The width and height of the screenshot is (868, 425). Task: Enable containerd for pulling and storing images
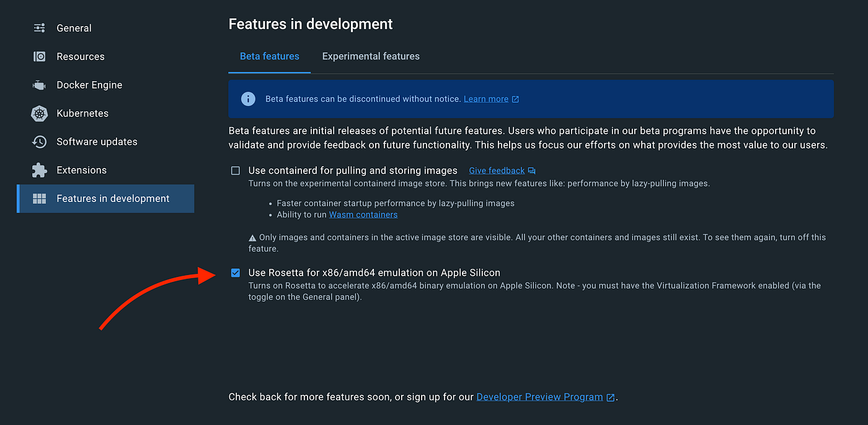click(x=236, y=170)
